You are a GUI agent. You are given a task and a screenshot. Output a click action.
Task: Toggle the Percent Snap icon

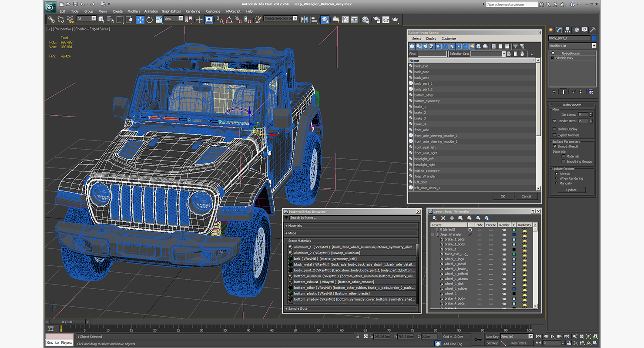(238, 20)
